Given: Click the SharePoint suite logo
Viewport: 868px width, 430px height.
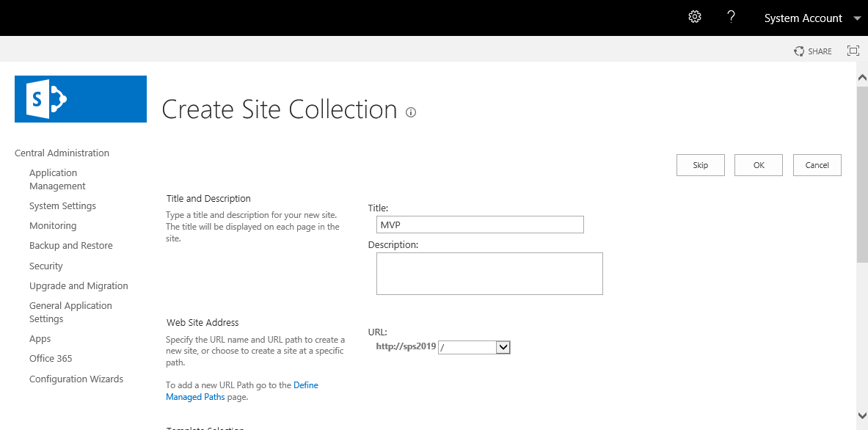Looking at the screenshot, I should click(80, 98).
